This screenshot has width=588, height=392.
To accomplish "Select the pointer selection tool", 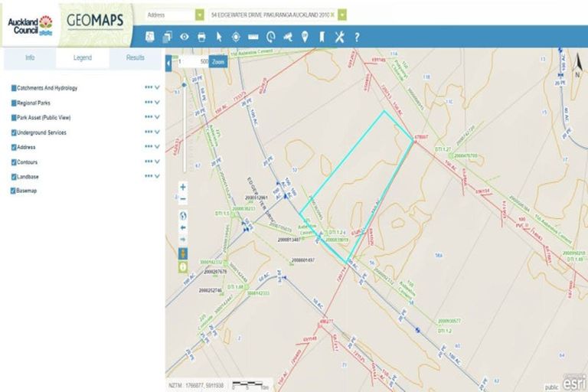I will point(218,36).
